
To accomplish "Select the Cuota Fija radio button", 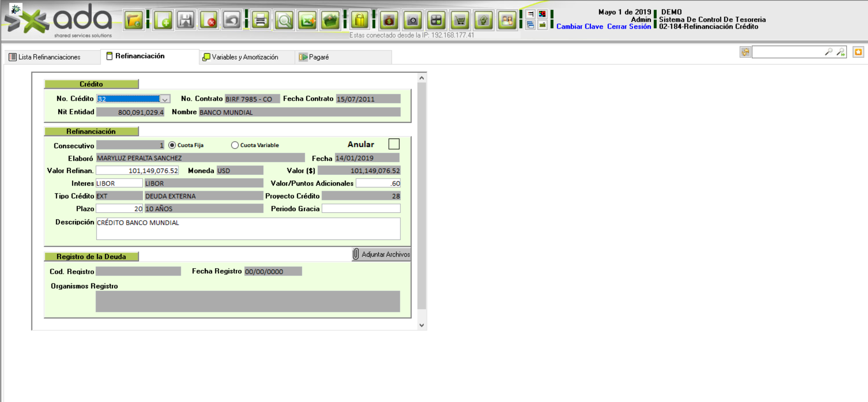I will 172,145.
